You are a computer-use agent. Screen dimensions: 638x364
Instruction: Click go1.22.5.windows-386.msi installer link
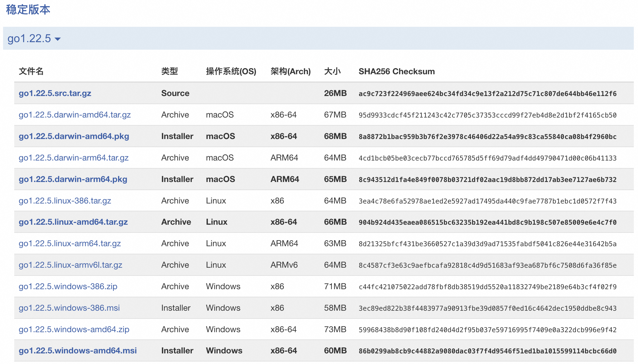click(69, 308)
